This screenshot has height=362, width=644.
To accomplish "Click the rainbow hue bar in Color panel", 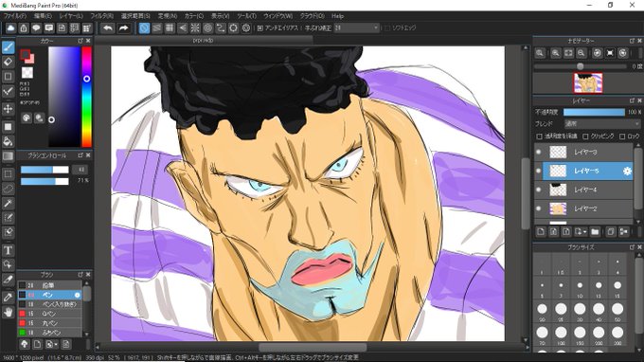I will [x=87, y=97].
